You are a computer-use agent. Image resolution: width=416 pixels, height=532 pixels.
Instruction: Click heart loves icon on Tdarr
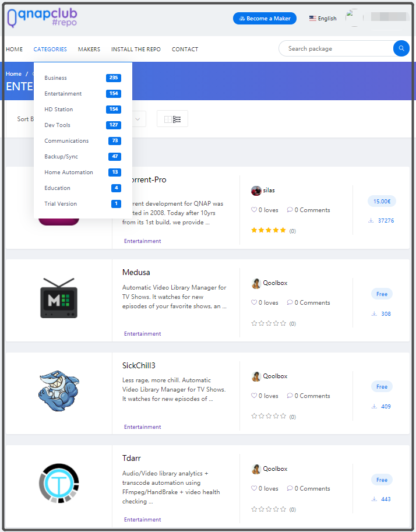pyautogui.click(x=254, y=488)
